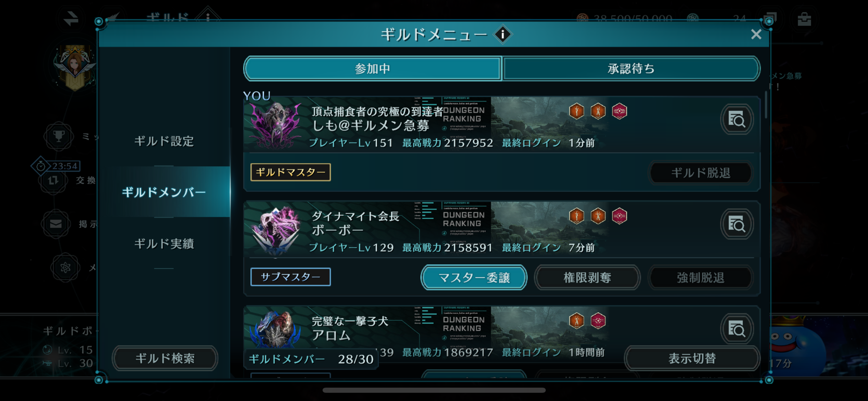
Task: Click 権限剥奪 for the sub master
Action: (x=587, y=277)
